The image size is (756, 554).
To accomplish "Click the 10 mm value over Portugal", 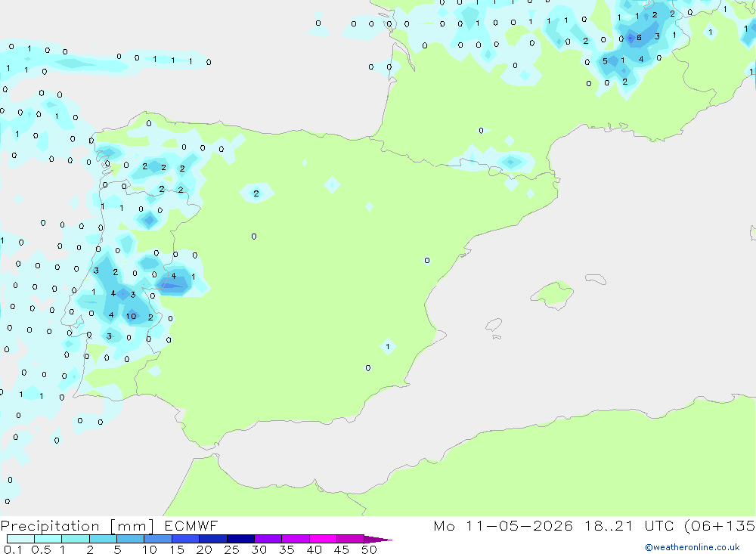I will (131, 316).
